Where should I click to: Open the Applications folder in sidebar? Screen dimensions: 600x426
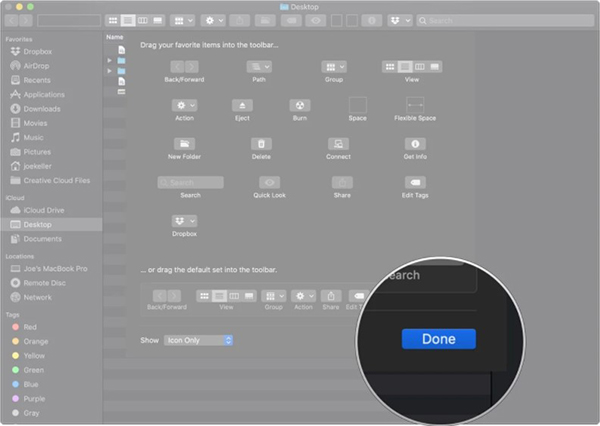[44, 95]
